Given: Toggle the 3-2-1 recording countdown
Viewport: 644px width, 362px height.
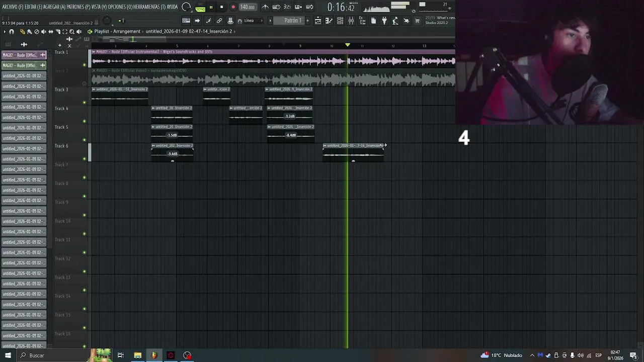Looking at the screenshot, I should (287, 7).
